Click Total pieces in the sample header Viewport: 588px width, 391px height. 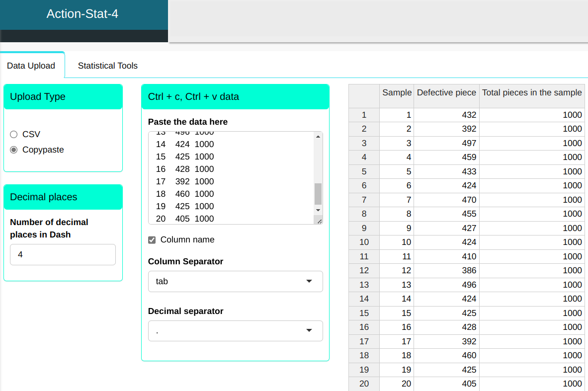[531, 92]
